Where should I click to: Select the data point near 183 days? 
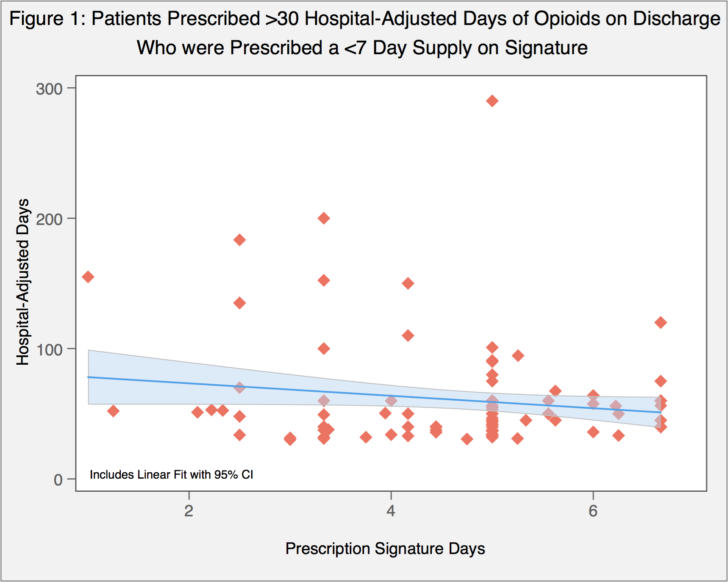pyautogui.click(x=239, y=240)
